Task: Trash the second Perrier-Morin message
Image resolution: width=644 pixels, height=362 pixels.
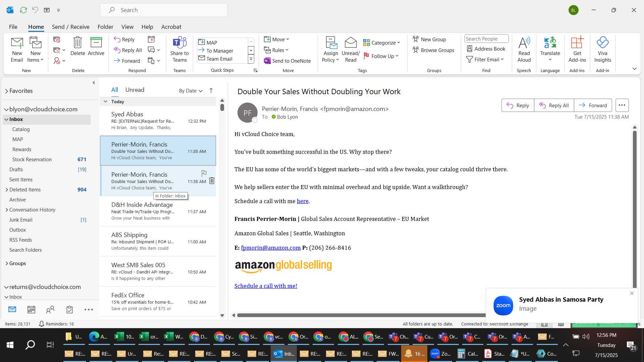Action: [x=212, y=181]
